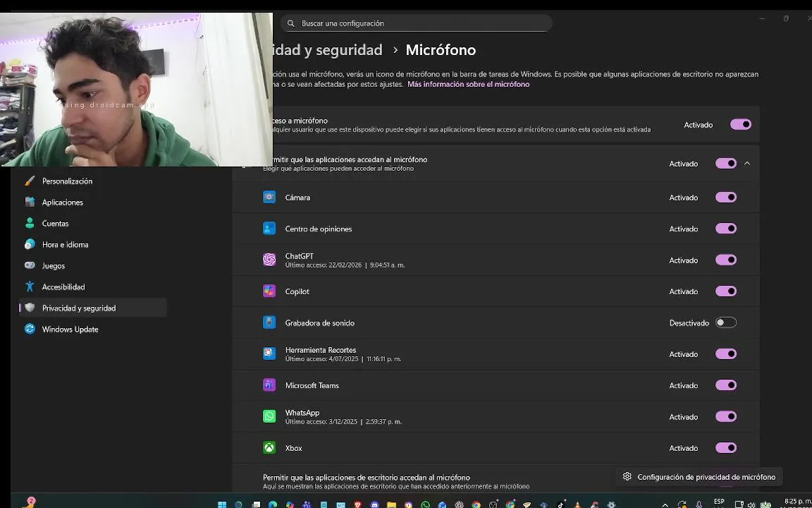Image resolution: width=812 pixels, height=508 pixels.
Task: Open Personalización via its paintbrush icon
Action: coord(30,181)
